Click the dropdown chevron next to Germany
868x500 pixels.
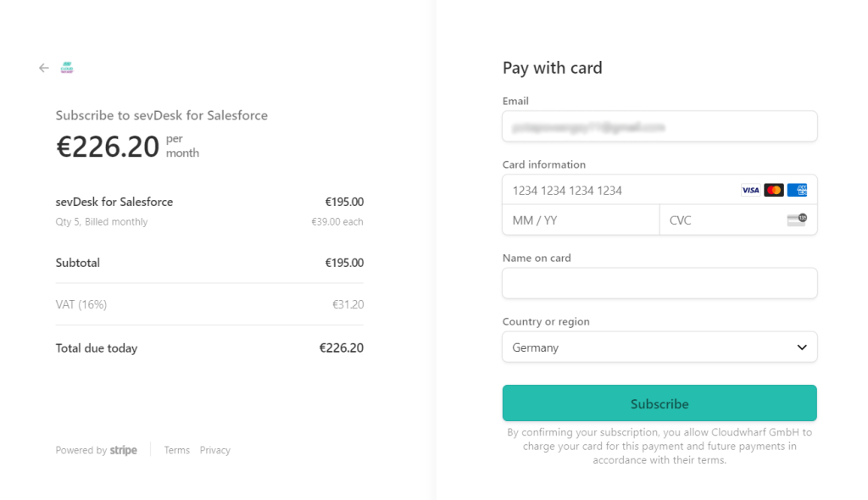pos(802,347)
